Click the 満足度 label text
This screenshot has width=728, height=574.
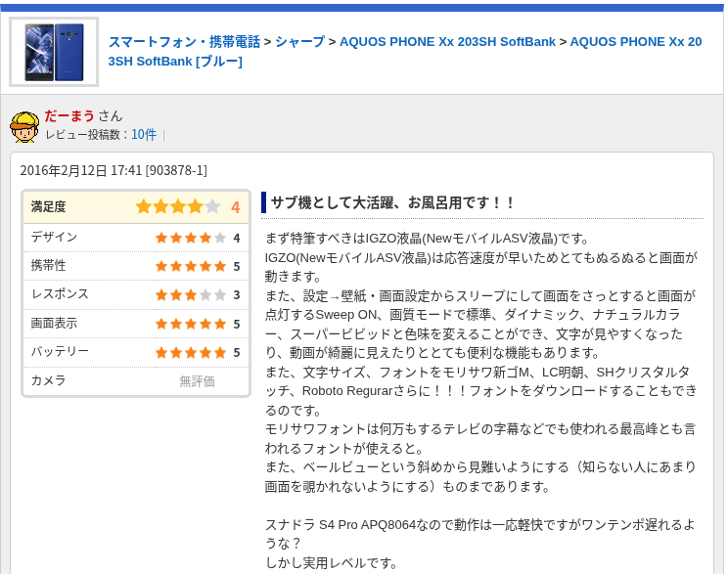[x=48, y=207]
